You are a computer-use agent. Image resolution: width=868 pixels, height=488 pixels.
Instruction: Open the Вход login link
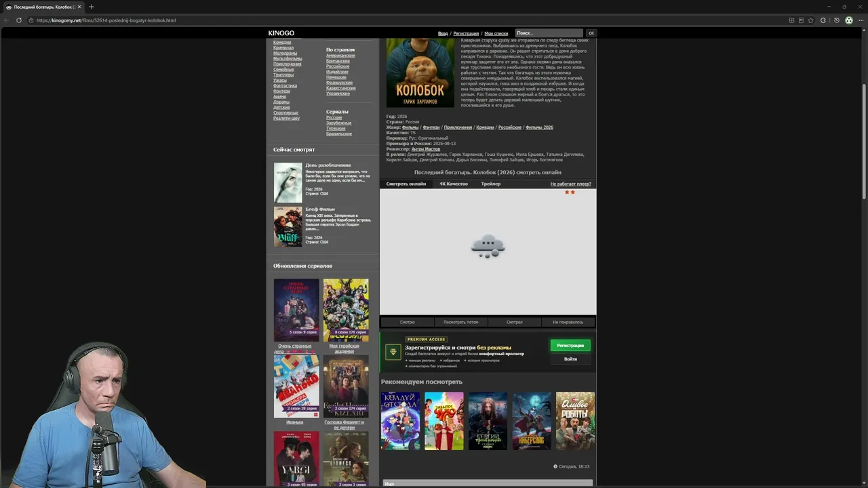click(x=443, y=33)
